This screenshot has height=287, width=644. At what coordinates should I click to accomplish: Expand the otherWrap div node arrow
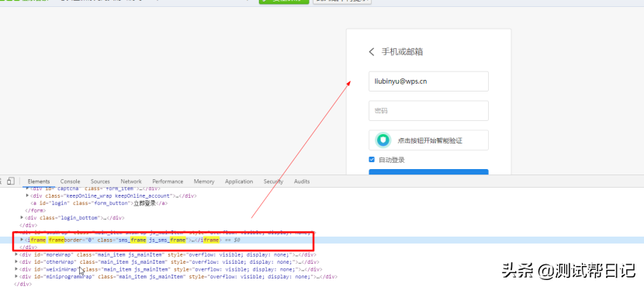click(16, 262)
